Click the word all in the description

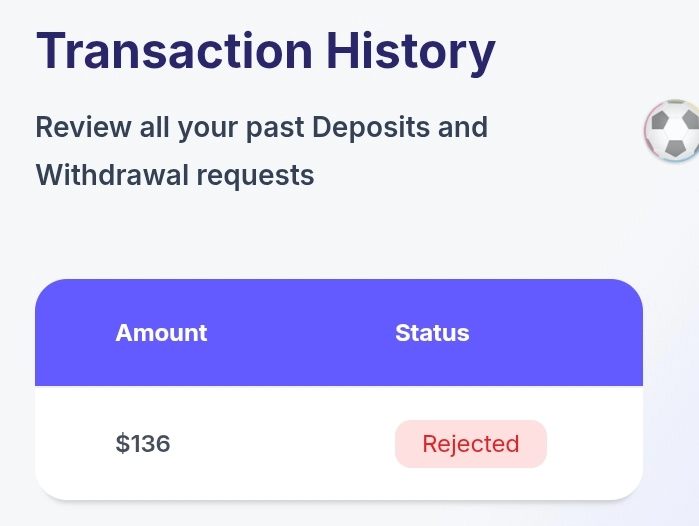(154, 127)
